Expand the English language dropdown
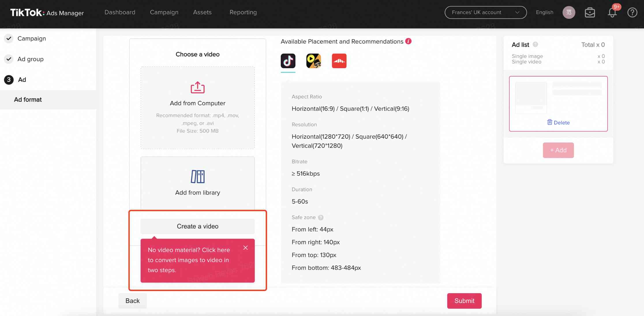The image size is (644, 316). [545, 12]
